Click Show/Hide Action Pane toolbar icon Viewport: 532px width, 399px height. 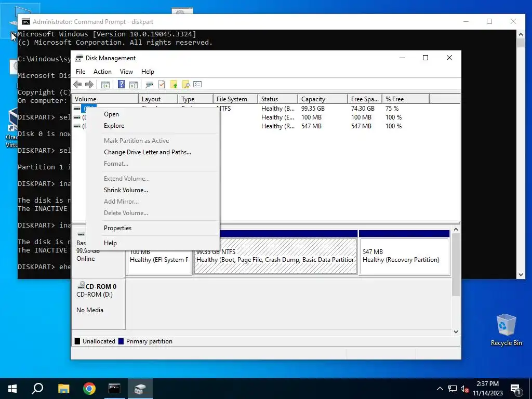[x=134, y=85]
